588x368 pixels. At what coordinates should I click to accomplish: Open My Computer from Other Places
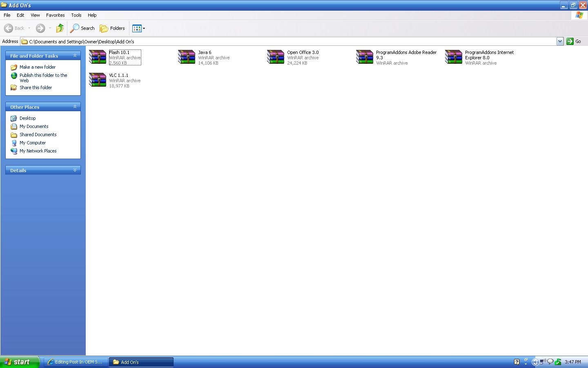[33, 143]
